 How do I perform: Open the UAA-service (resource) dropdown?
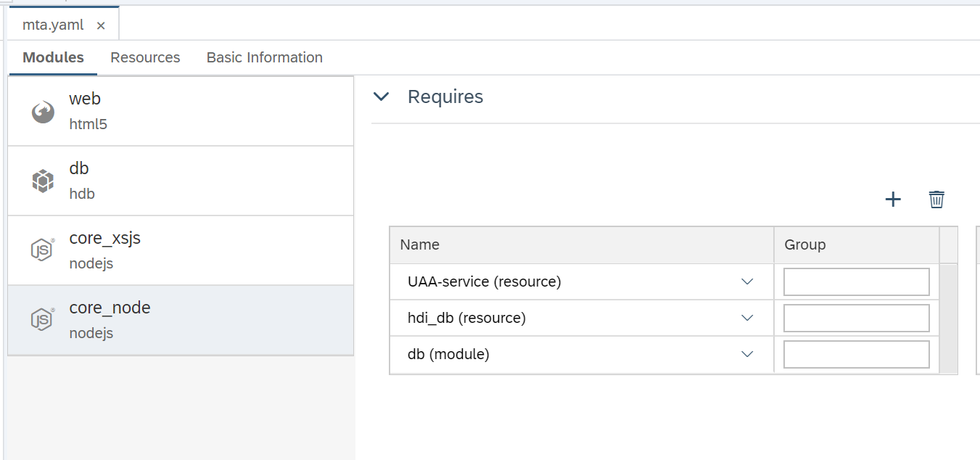click(747, 282)
